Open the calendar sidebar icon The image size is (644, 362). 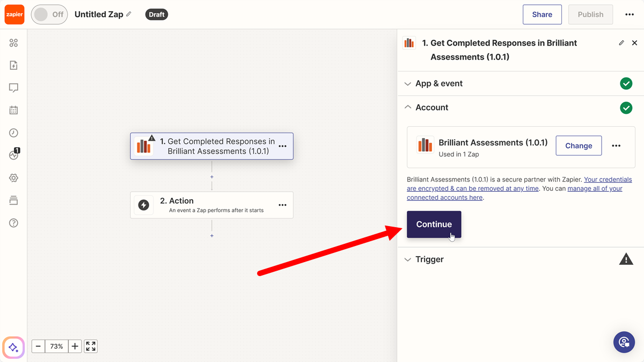[x=13, y=110]
